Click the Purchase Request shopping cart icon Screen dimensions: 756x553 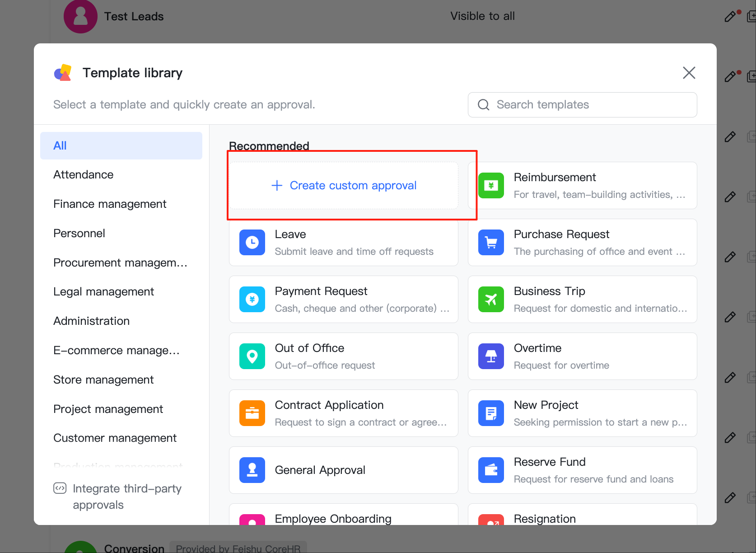(491, 243)
